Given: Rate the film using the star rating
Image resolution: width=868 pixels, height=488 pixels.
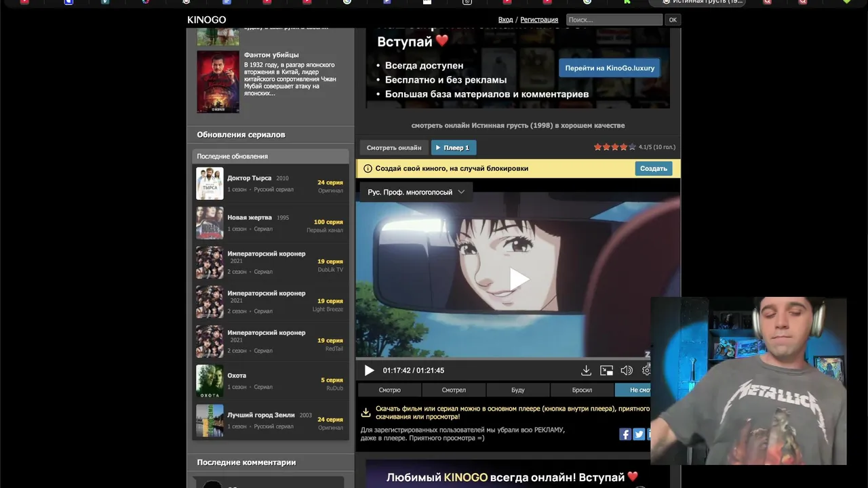Looking at the screenshot, I should (615, 147).
